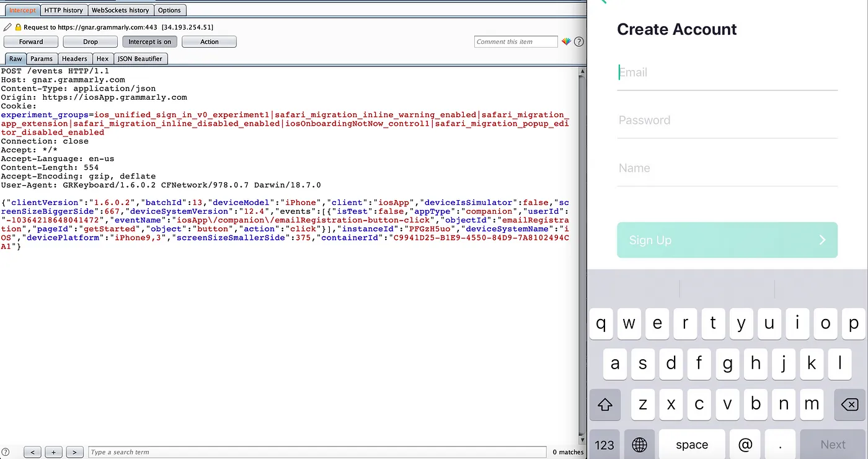This screenshot has height=459, width=868.
Task: Select the Raw view tab
Action: click(x=15, y=59)
